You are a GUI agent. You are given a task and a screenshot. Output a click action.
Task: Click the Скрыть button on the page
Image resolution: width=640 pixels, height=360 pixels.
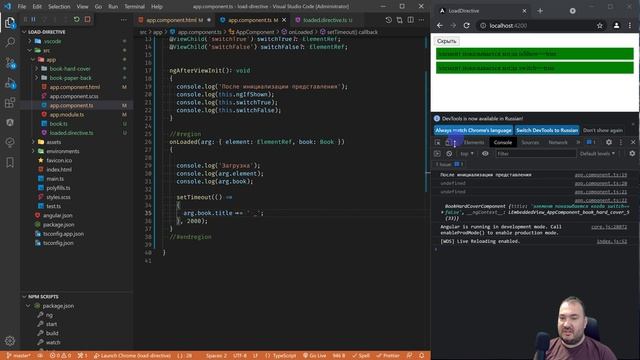447,41
